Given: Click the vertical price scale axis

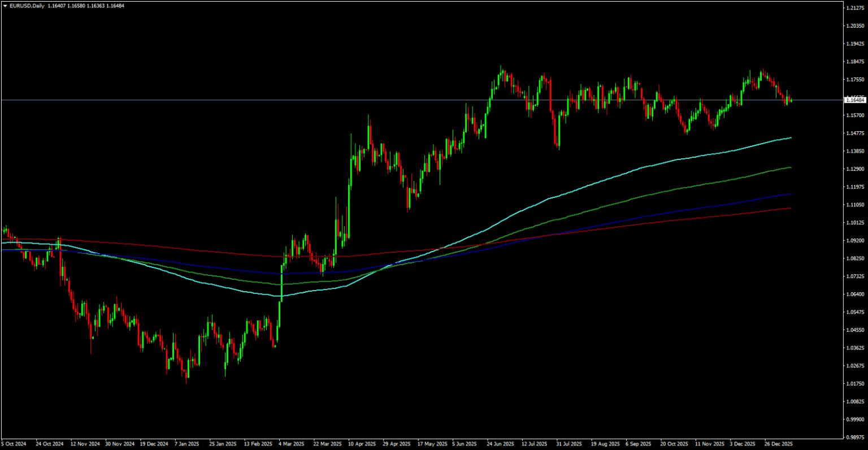Looking at the screenshot, I should tap(856, 226).
